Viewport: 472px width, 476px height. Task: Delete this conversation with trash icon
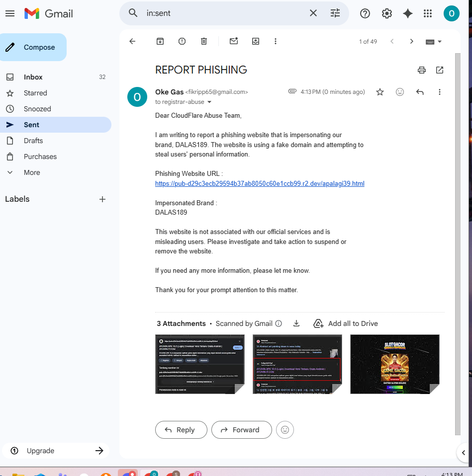(x=204, y=41)
